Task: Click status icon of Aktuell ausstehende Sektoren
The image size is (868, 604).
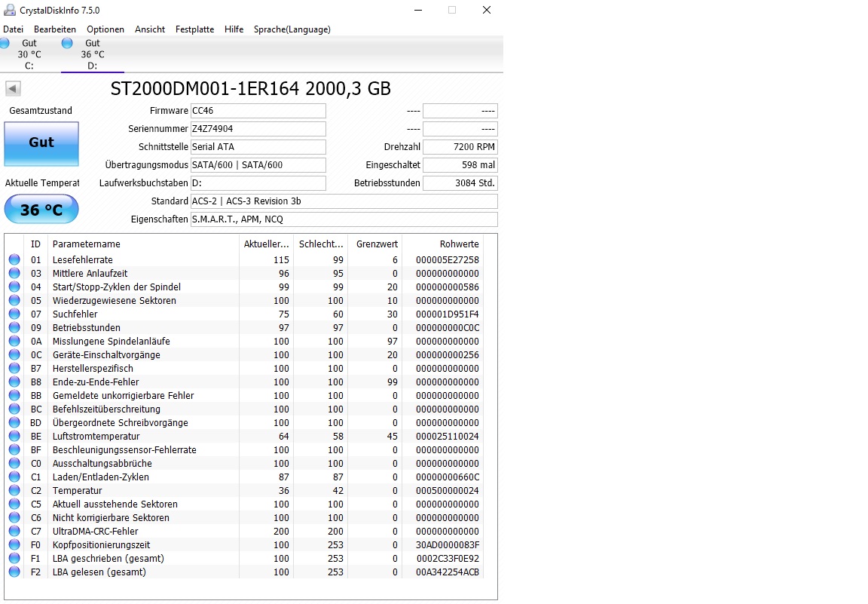Action: (x=14, y=504)
